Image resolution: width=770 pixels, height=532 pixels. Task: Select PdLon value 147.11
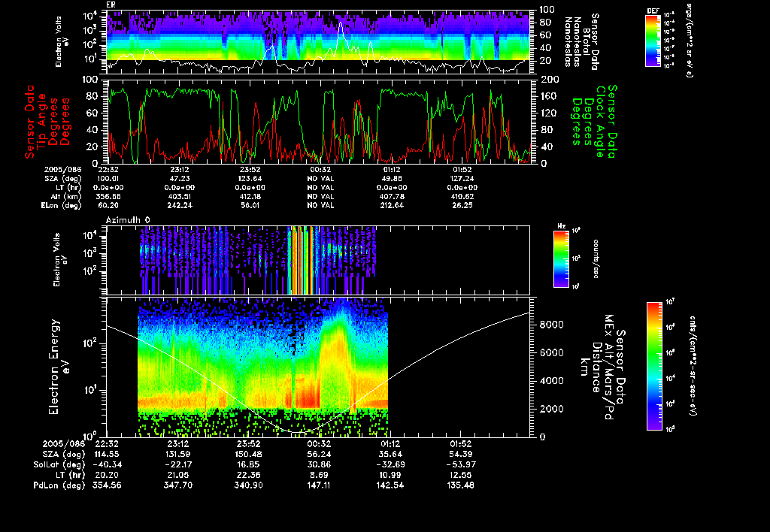[319, 485]
